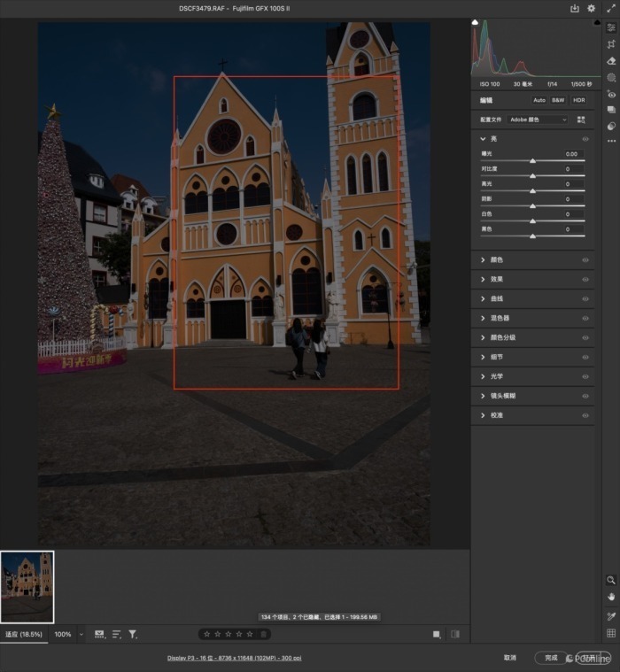Toggle full screen mode arrows icon
Screen dimensions: 620x672
[x=611, y=8]
